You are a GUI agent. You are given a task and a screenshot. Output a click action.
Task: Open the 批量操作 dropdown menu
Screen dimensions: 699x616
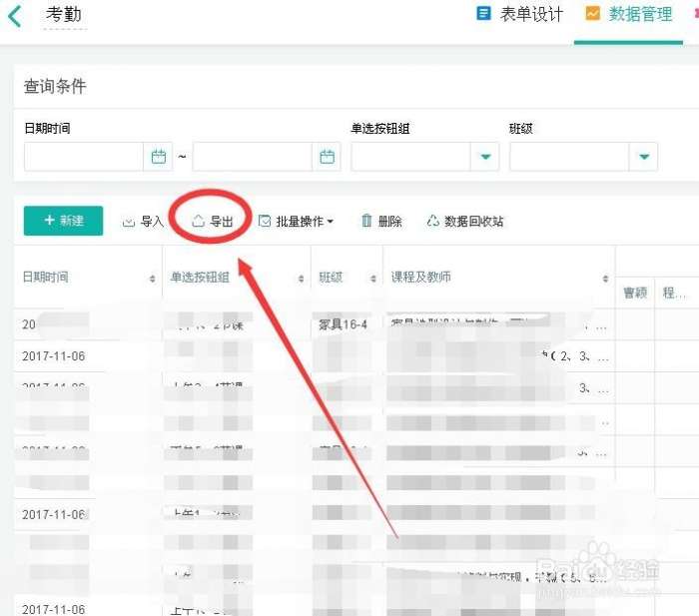296,221
